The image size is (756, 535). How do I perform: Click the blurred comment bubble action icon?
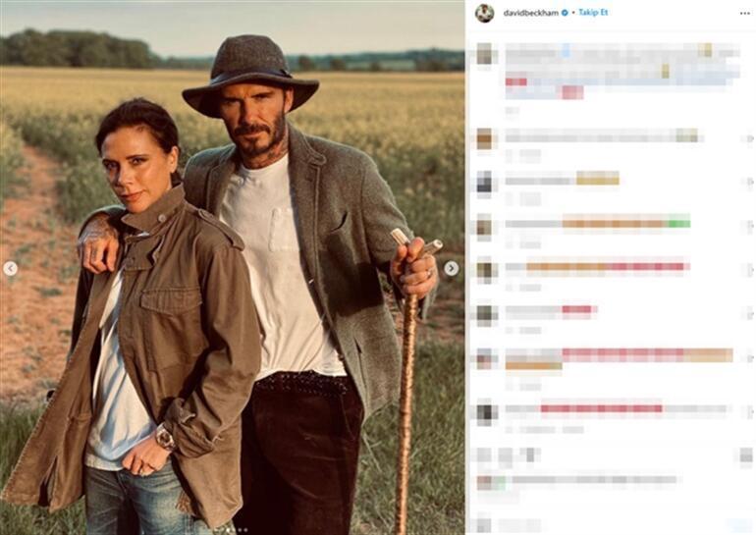[506, 455]
